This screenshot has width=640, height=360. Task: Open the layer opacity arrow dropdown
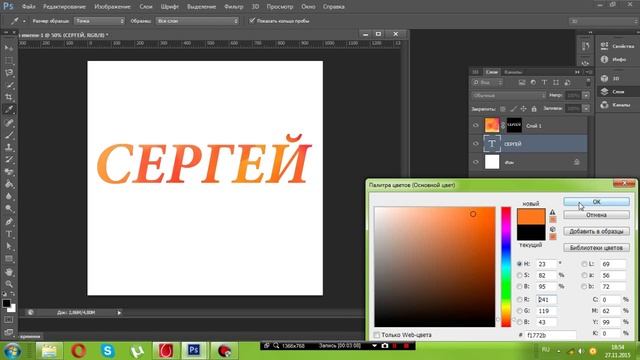[x=586, y=96]
